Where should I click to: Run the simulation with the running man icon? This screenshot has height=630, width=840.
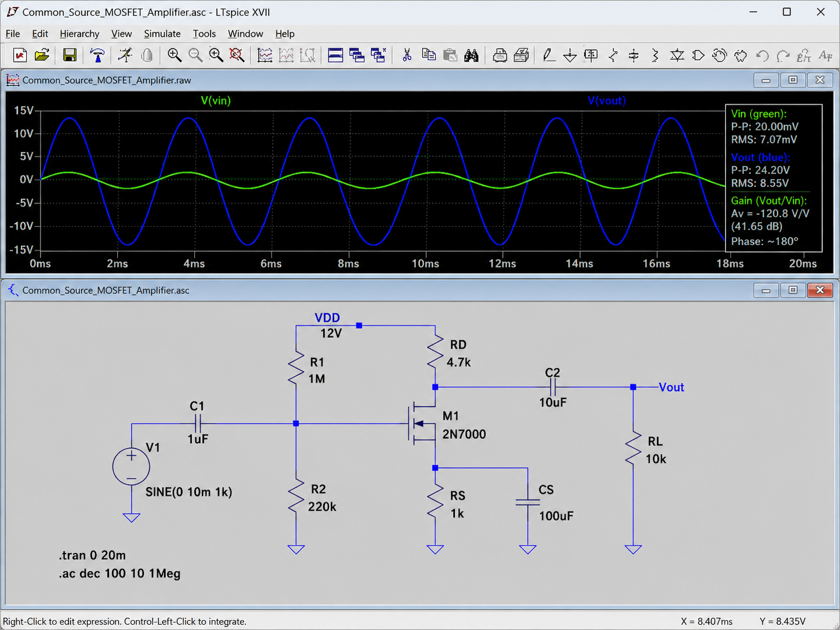125,55
